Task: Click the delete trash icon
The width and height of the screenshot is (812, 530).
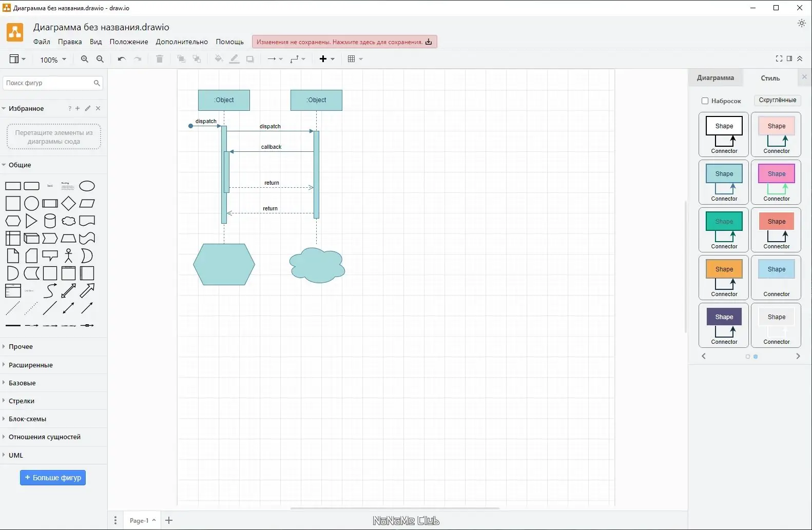Action: (x=160, y=59)
